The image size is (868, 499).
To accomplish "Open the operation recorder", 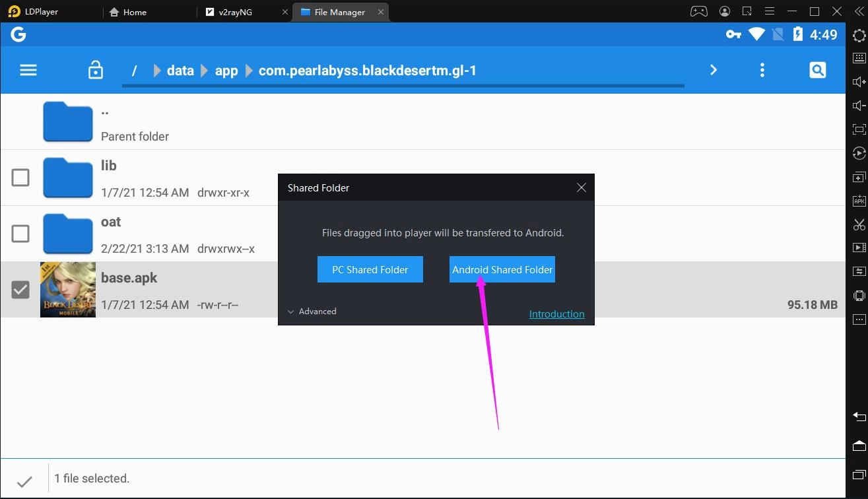I will (858, 152).
